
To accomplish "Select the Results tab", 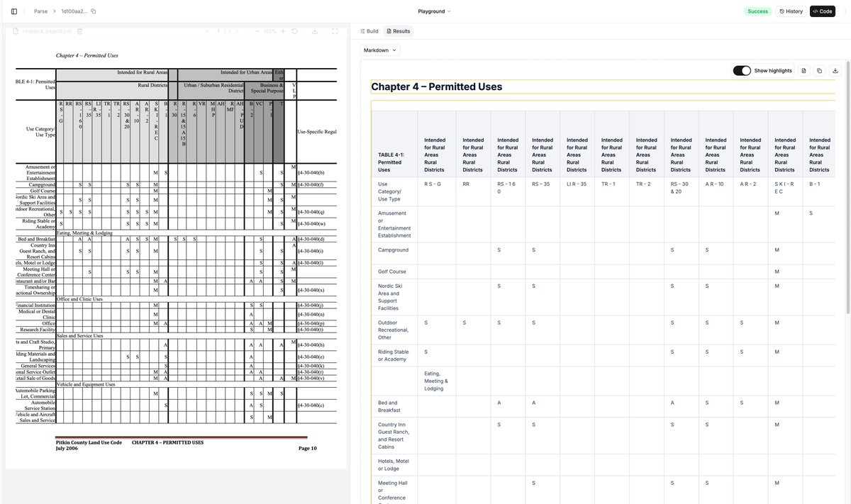I will (396, 30).
